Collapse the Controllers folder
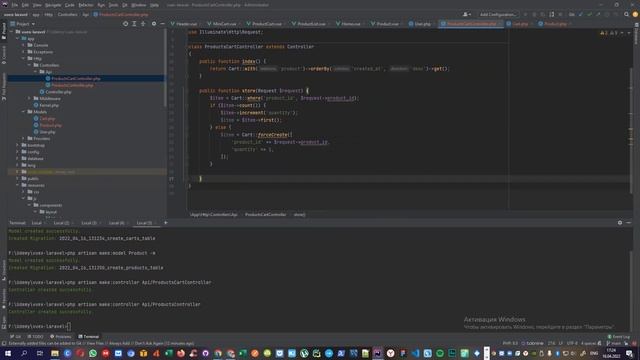 point(29,65)
